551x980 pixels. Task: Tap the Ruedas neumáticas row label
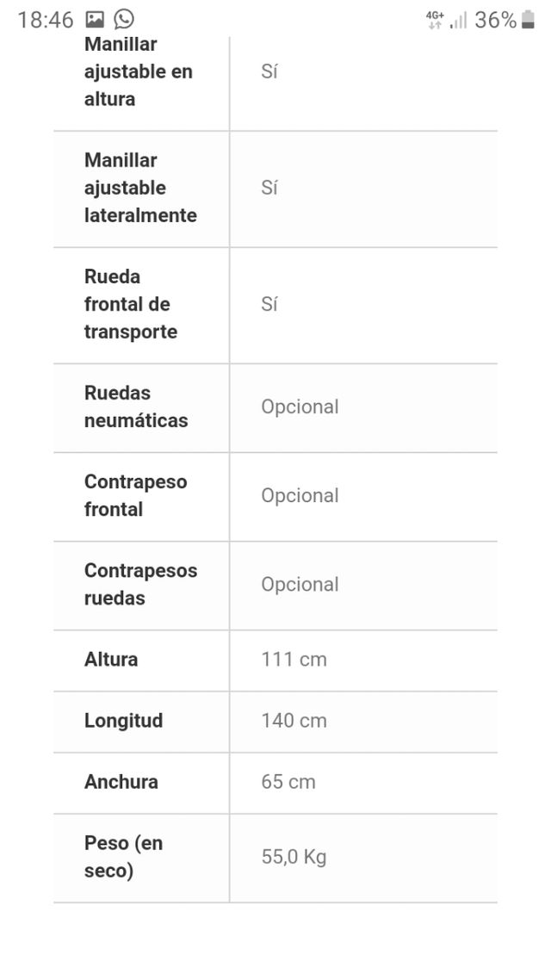point(136,406)
